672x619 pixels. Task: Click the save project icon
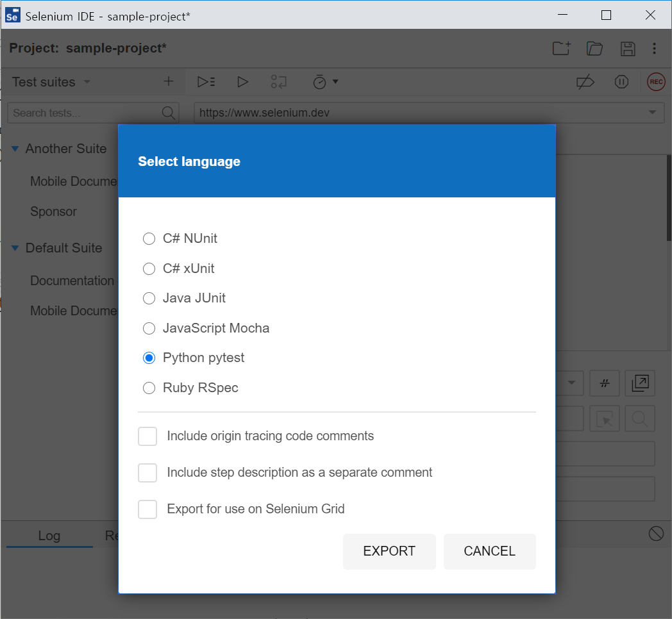click(x=628, y=49)
